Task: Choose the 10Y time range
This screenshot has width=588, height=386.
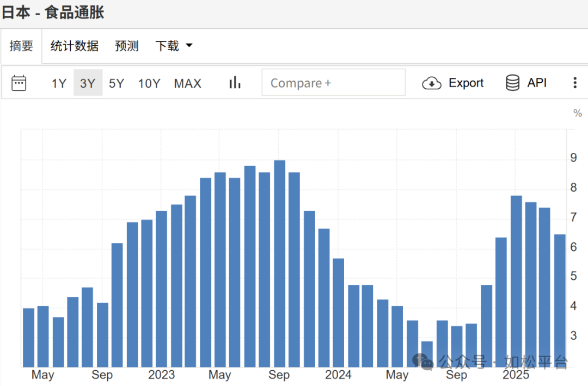Action: (149, 83)
